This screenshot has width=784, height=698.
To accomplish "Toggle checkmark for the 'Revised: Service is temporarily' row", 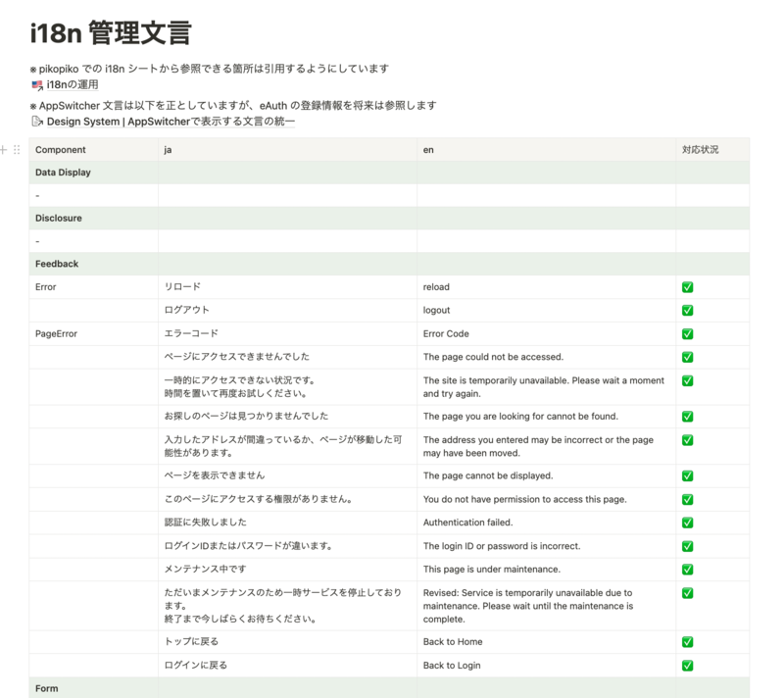I will (688, 593).
